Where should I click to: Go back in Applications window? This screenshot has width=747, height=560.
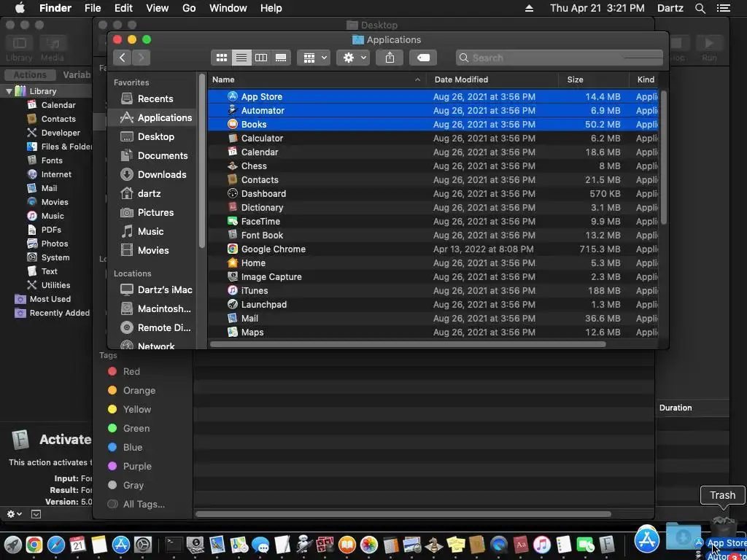pyautogui.click(x=123, y=58)
